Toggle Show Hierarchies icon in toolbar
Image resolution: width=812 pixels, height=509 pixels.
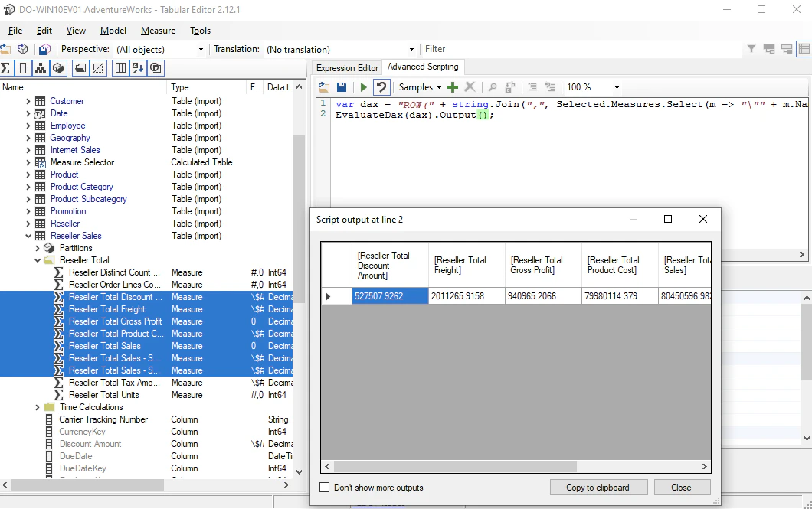(x=41, y=68)
